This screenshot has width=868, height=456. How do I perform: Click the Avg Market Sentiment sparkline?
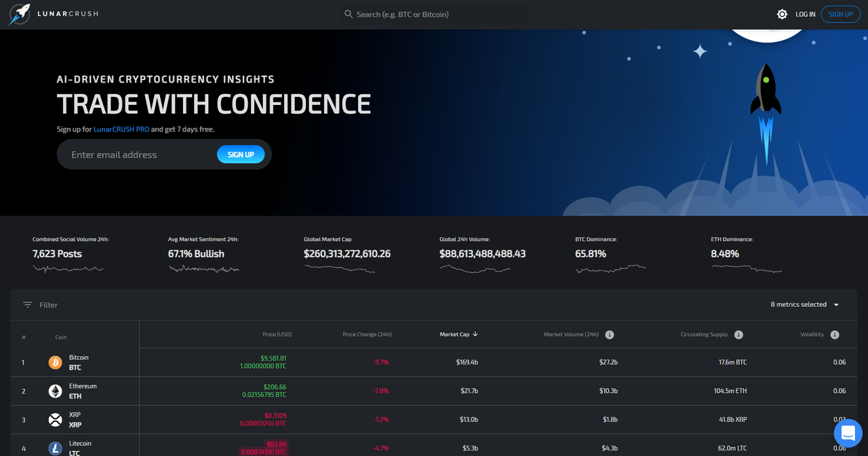(x=203, y=269)
